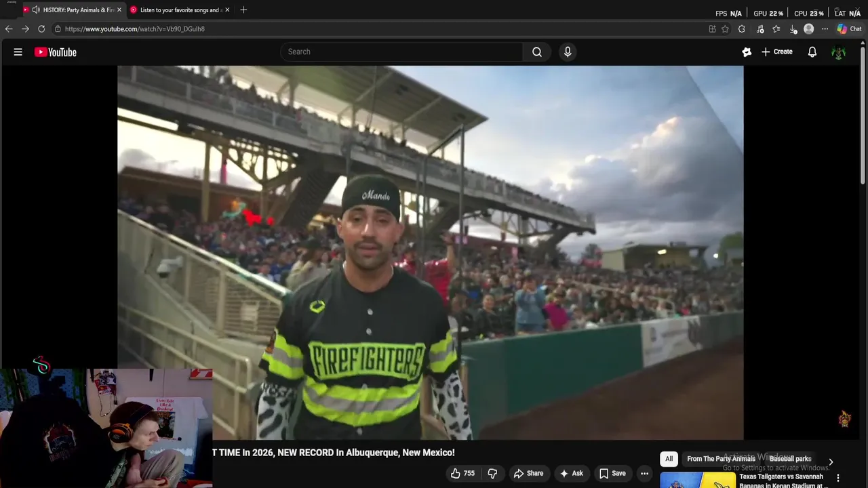Start voice search with the microphone

568,52
